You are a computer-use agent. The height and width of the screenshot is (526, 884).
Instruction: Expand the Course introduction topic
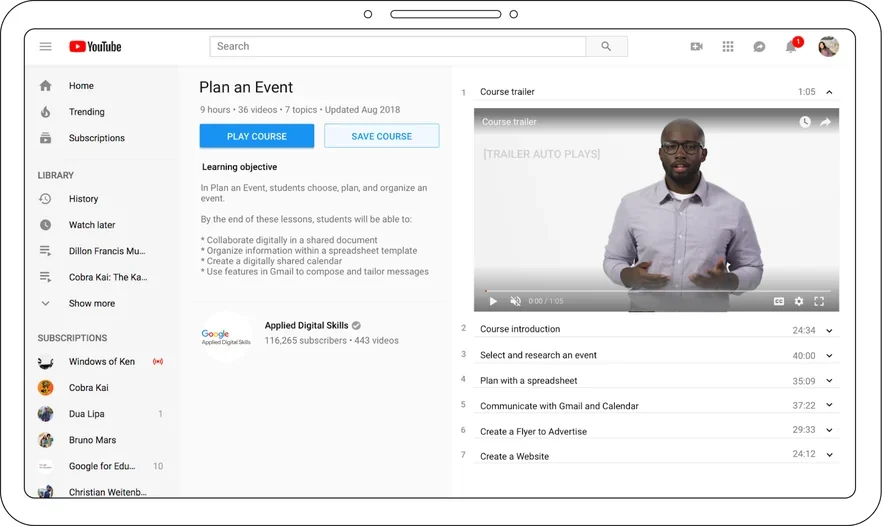[x=829, y=330]
